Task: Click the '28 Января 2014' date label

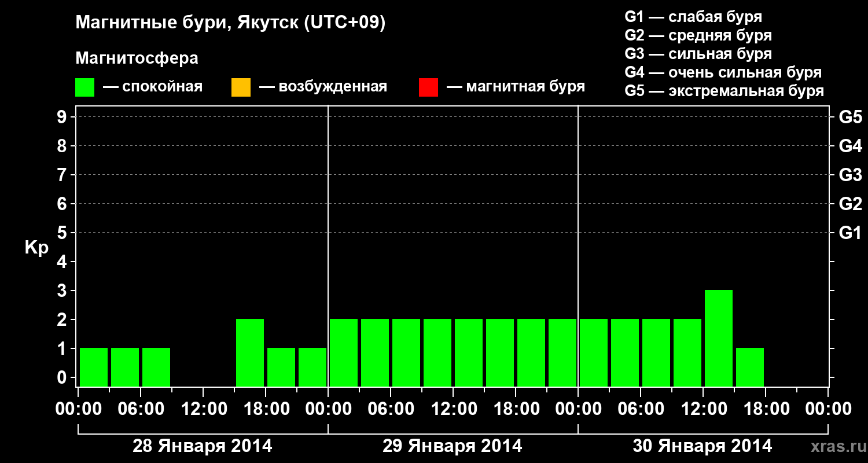Action: (203, 446)
